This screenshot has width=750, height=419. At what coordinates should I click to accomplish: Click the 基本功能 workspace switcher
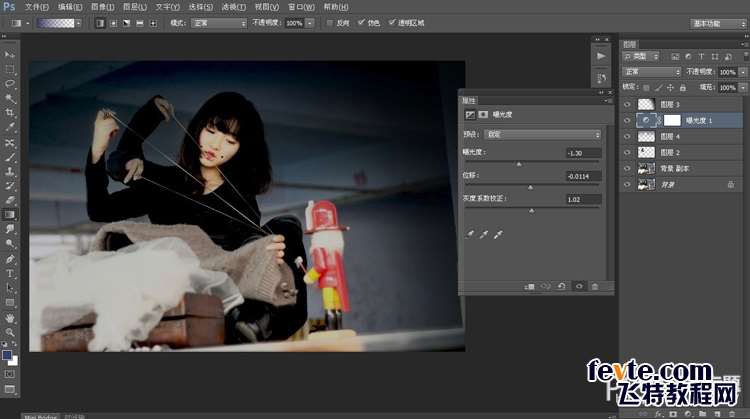coord(718,23)
